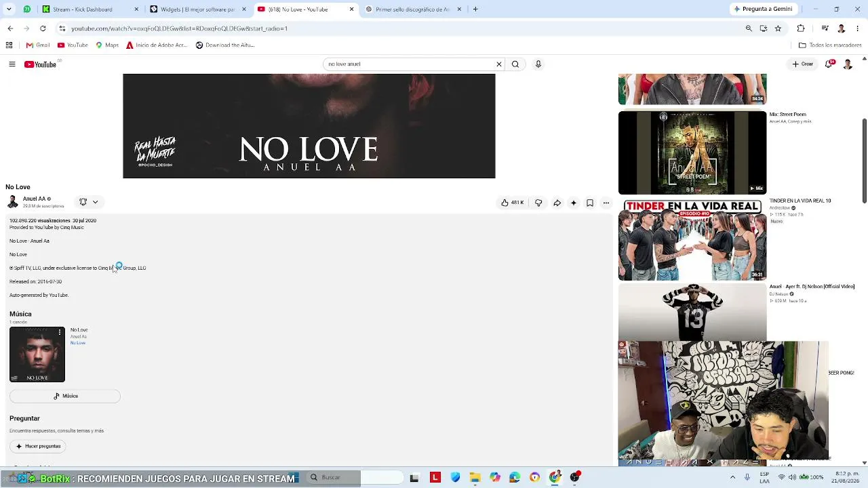Click the browser address bar URL

click(x=179, y=28)
